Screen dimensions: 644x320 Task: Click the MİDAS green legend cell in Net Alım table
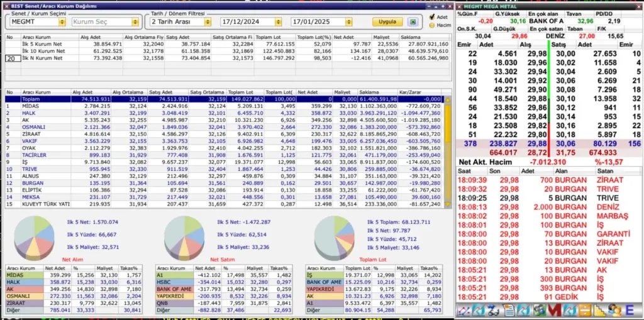25,274
